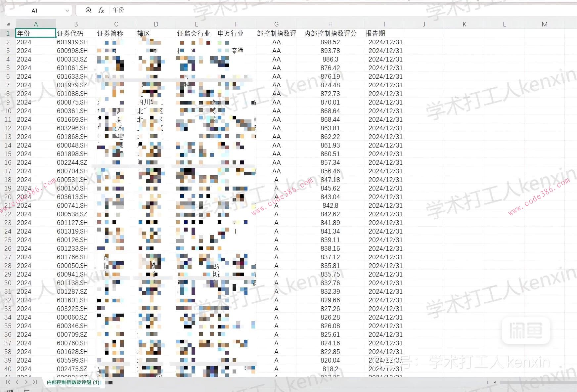
Task: Select column B header
Action: [76, 24]
